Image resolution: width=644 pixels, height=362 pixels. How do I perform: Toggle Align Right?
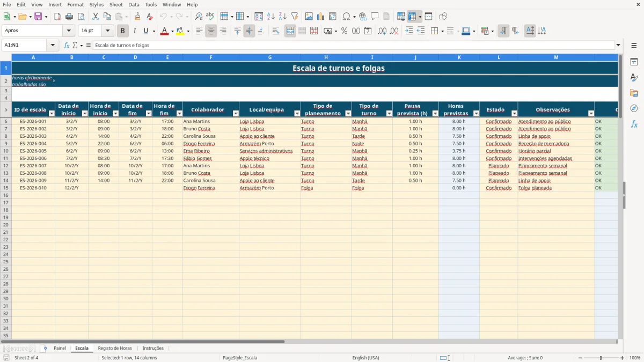tap(223, 31)
